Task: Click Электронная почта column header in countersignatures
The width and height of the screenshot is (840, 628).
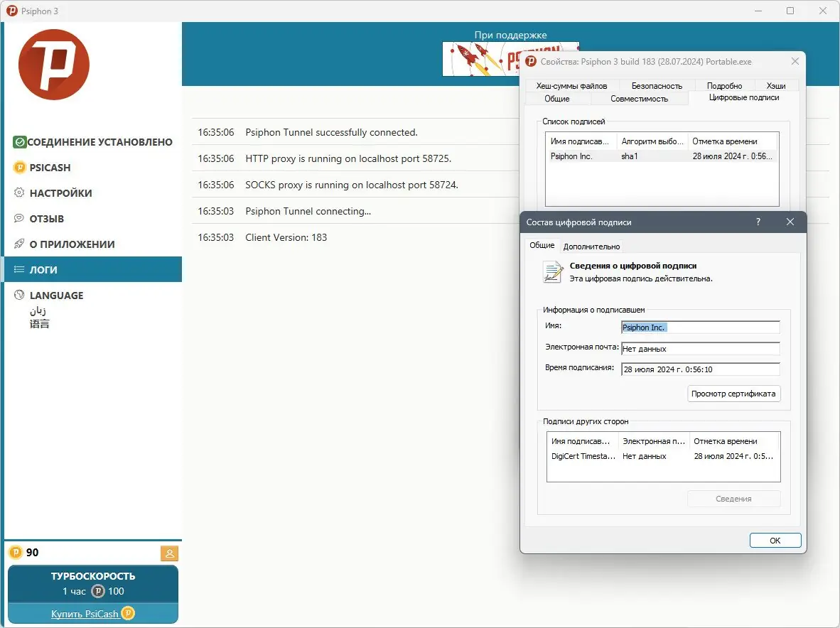Action: [654, 441]
